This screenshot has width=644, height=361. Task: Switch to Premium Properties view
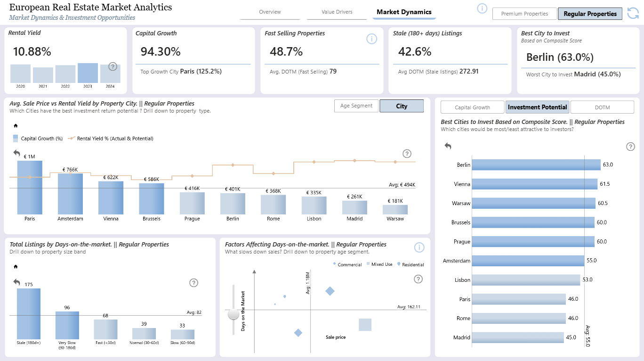pos(524,14)
